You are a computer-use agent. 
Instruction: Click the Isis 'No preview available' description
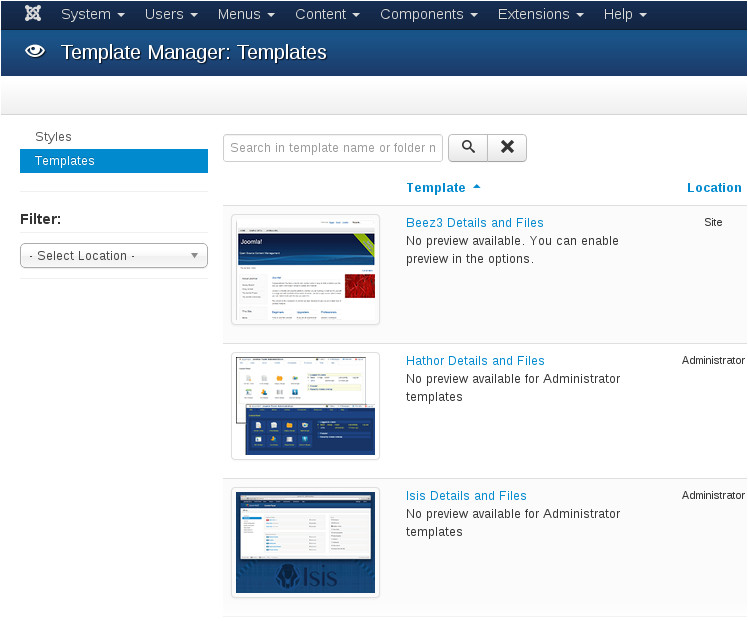(x=513, y=523)
